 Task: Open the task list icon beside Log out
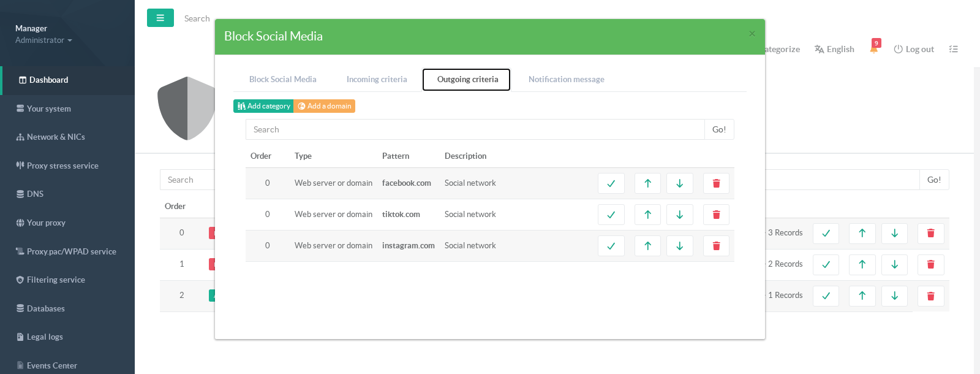point(954,49)
